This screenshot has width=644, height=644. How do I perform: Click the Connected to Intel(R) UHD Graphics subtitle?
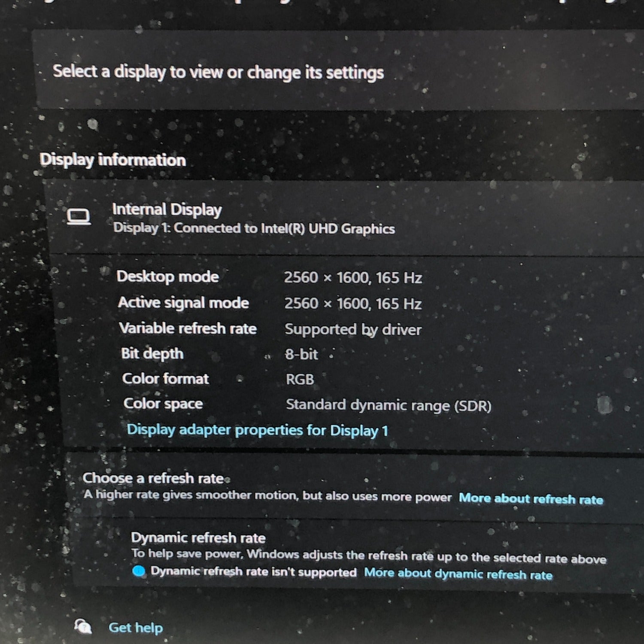point(254,228)
